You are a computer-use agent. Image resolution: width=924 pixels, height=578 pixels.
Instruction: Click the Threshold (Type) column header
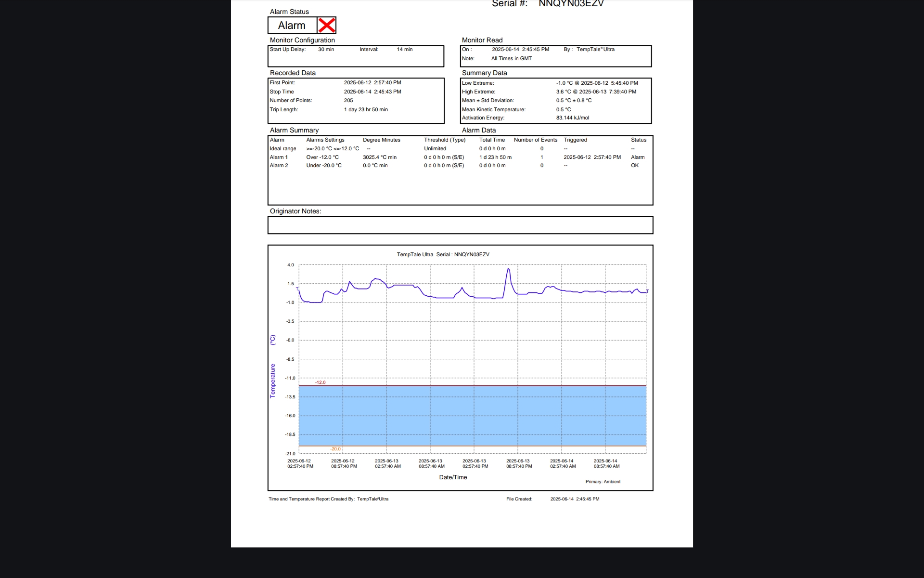tap(445, 140)
